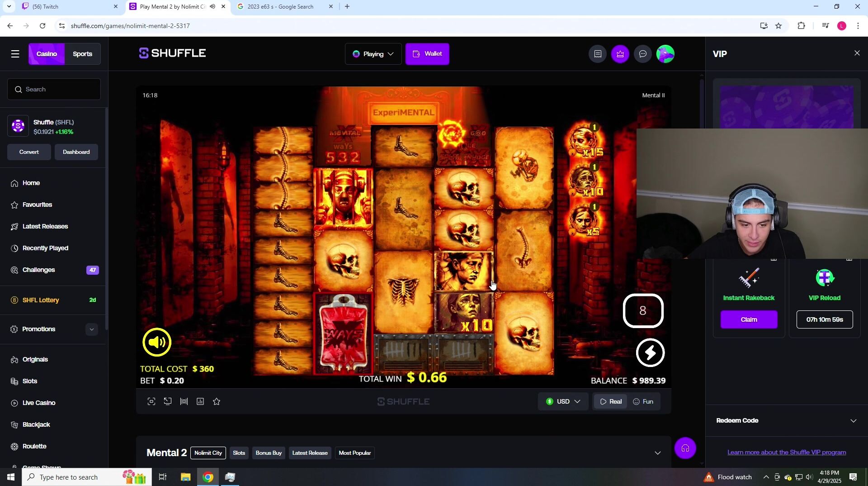868x486 pixels.
Task: Open Windows Start menu
Action: tap(11, 477)
